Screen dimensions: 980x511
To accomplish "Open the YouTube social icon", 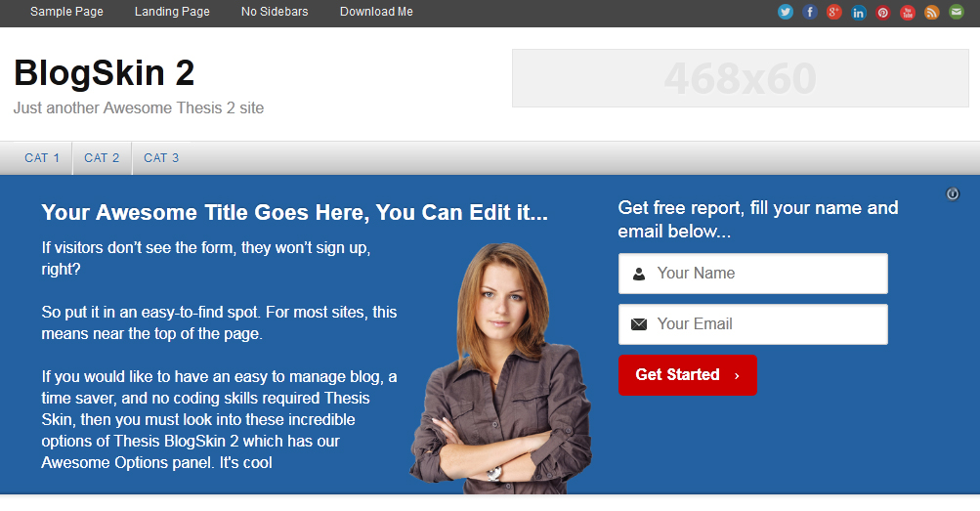I will tap(908, 12).
